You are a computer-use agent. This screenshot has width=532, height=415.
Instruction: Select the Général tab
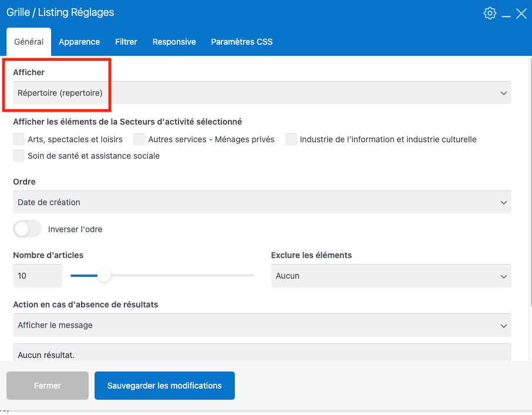(29, 42)
